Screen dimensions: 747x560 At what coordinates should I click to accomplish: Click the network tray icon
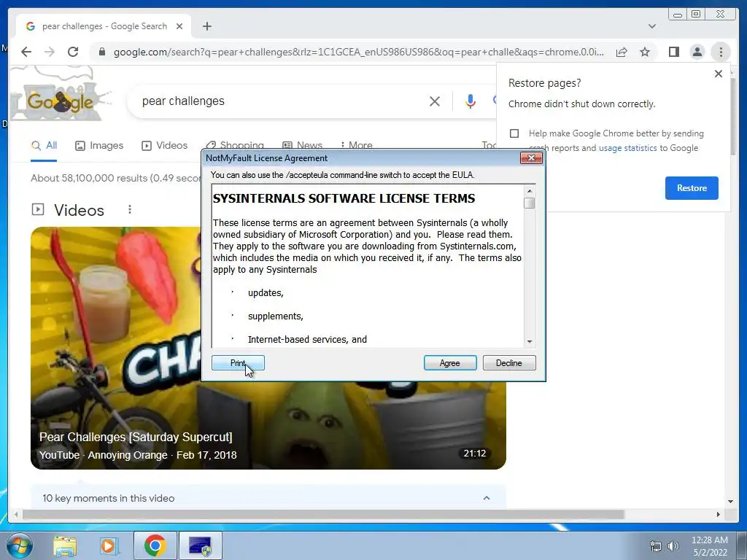[656, 546]
